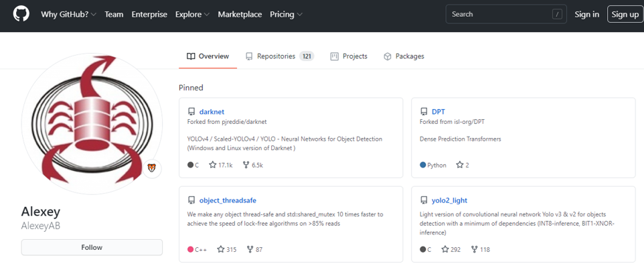The height and width of the screenshot is (264, 644).
Task: Click "Forked from isl-org/DPT" text
Action: coord(453,122)
